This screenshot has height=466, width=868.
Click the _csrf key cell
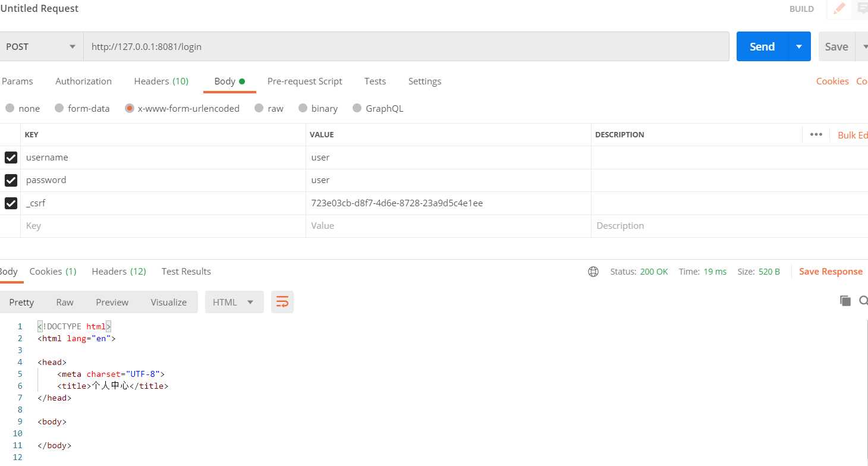(x=163, y=203)
